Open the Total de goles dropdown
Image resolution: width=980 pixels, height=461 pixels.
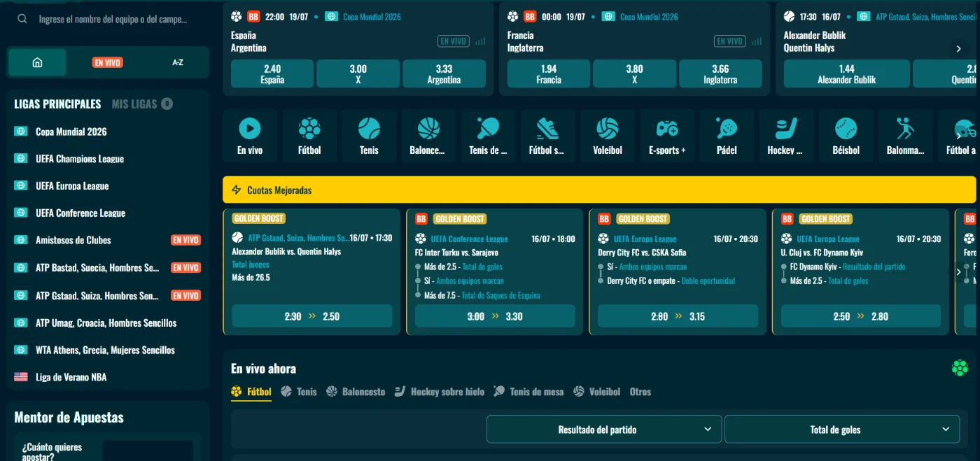pos(842,430)
